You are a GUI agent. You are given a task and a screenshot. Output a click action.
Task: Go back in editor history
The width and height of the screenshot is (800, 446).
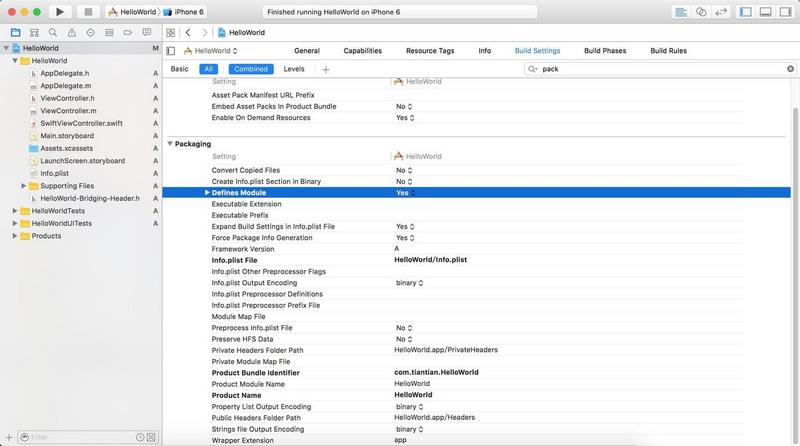click(188, 33)
